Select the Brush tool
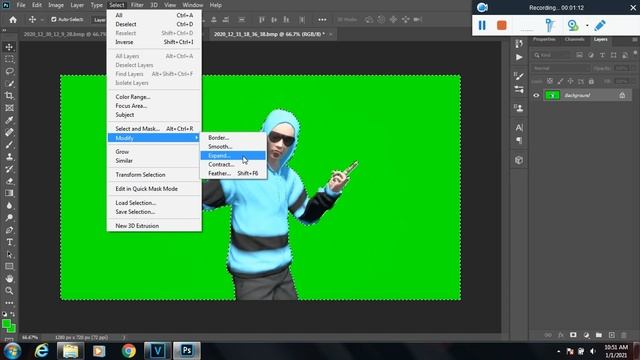The width and height of the screenshot is (640, 360). (9, 144)
